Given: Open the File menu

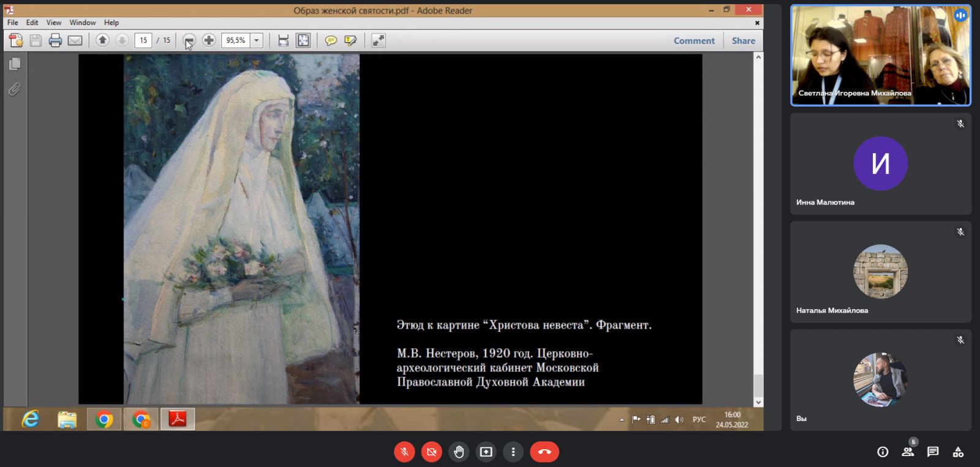Looking at the screenshot, I should pos(12,23).
